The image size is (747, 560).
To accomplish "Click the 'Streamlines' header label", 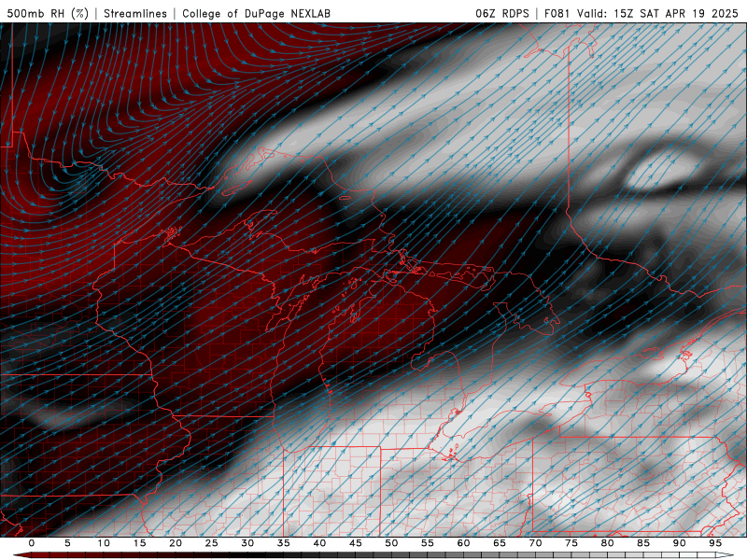I will 135,13.
